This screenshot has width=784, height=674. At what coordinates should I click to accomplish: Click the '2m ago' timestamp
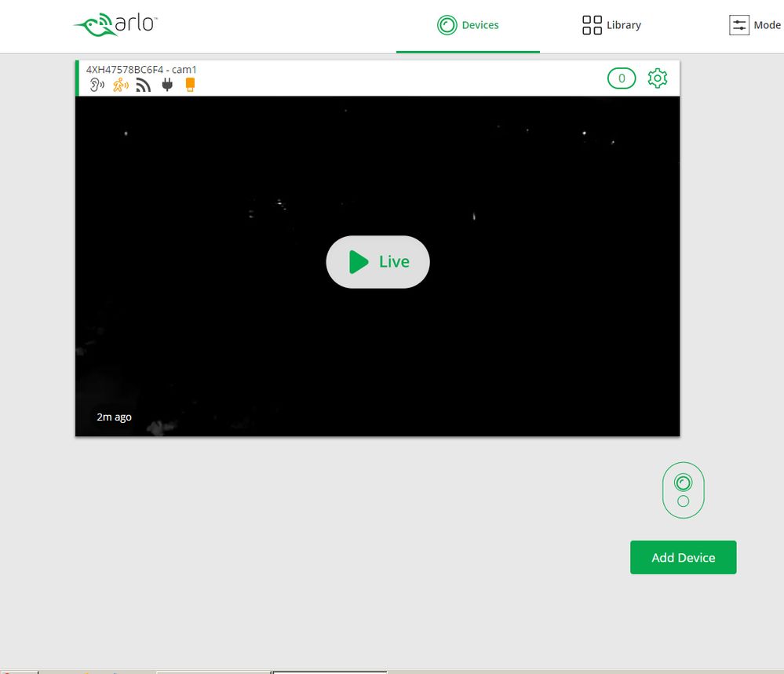coord(114,417)
